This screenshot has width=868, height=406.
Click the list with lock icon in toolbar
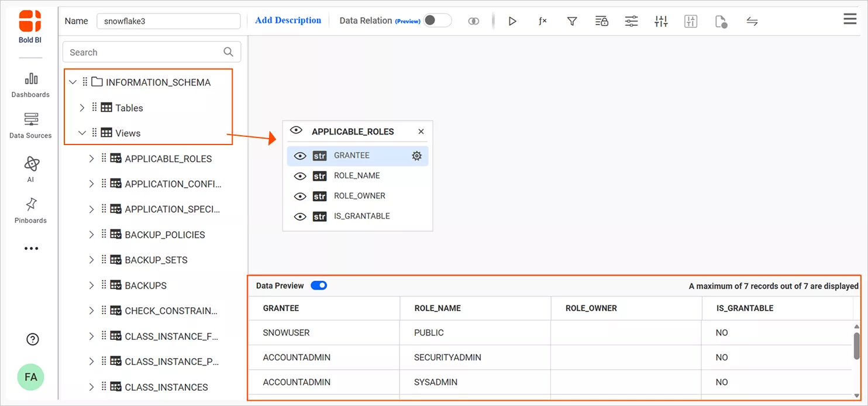602,21
